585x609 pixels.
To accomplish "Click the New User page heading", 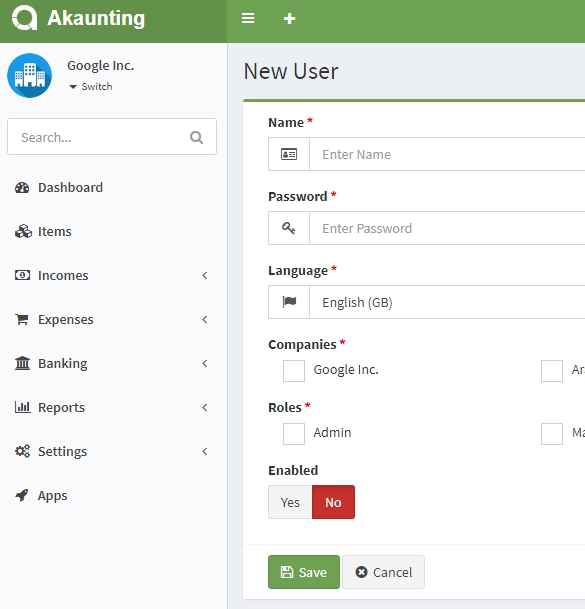I will [291, 71].
